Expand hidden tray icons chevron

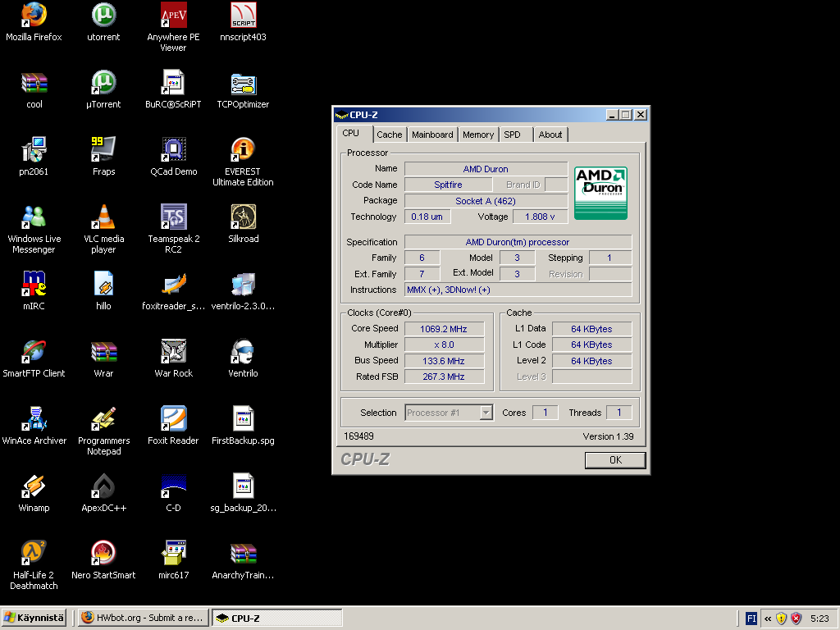tap(768, 619)
